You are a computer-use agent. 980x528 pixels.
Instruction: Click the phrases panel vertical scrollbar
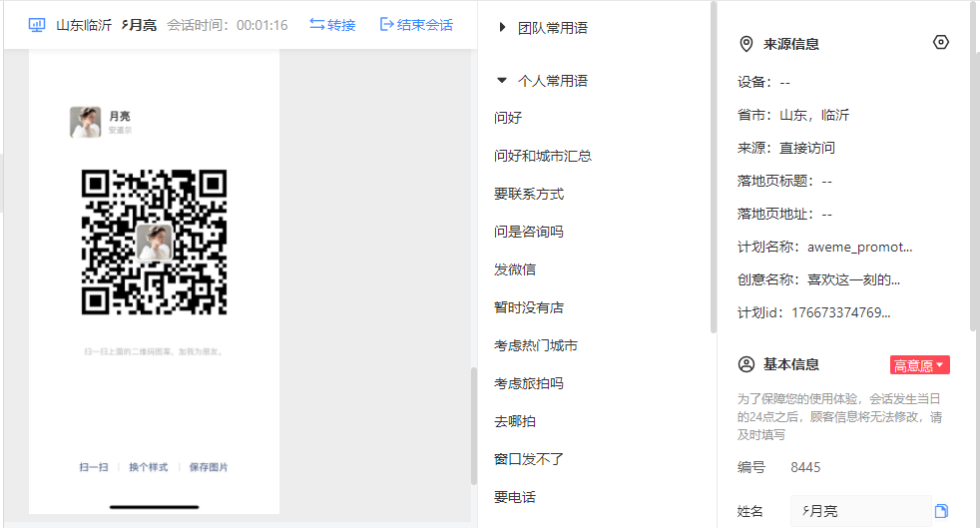tap(714, 167)
